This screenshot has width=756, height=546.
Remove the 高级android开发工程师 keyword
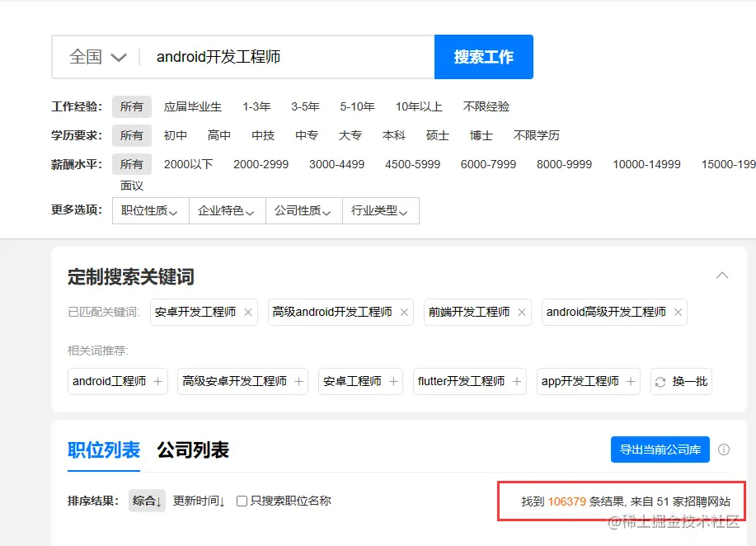(402, 313)
